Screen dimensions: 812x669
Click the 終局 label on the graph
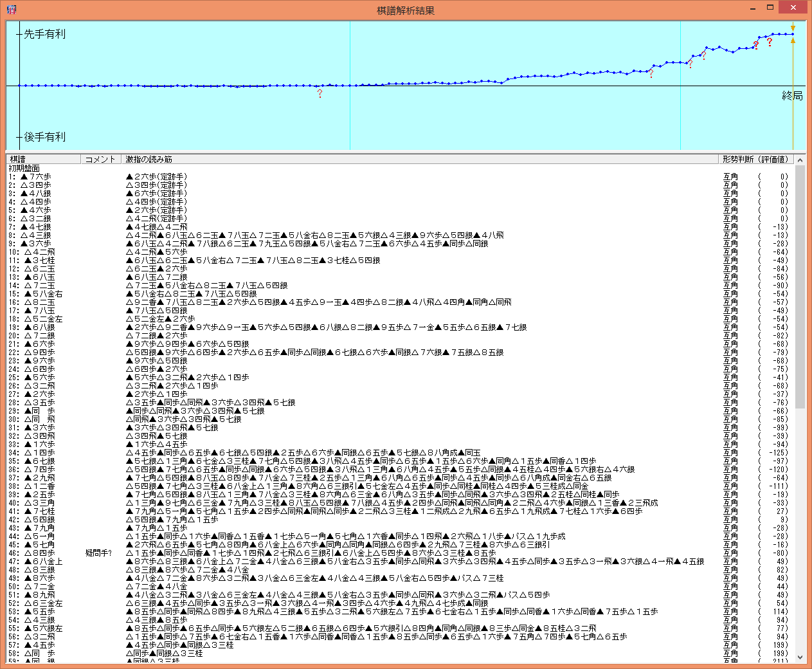point(792,96)
